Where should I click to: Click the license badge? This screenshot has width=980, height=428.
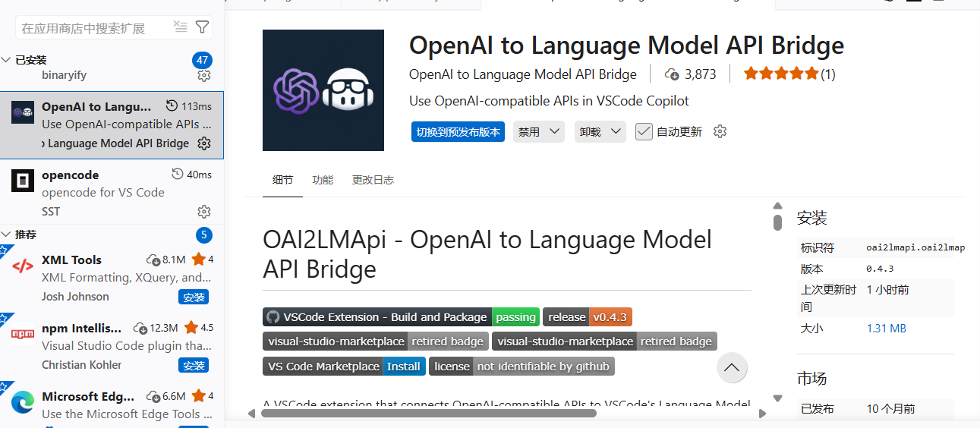click(x=522, y=366)
